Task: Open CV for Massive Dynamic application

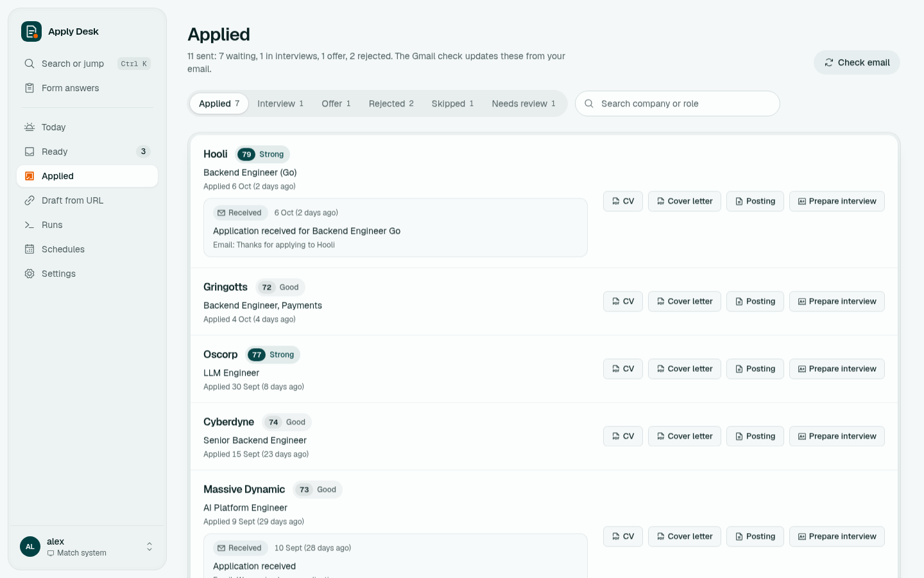Action: (623, 536)
